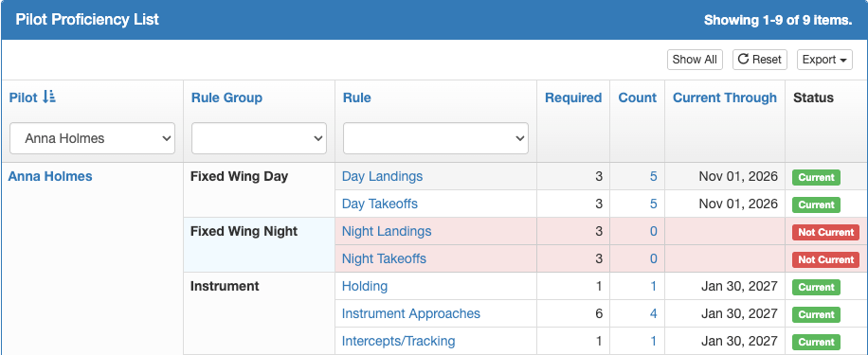
Task: Click Not Current badge for Night Landings
Action: click(x=825, y=232)
